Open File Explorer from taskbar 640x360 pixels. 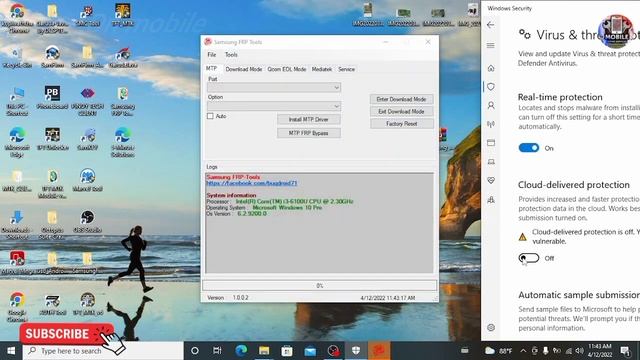pyautogui.click(x=264, y=351)
